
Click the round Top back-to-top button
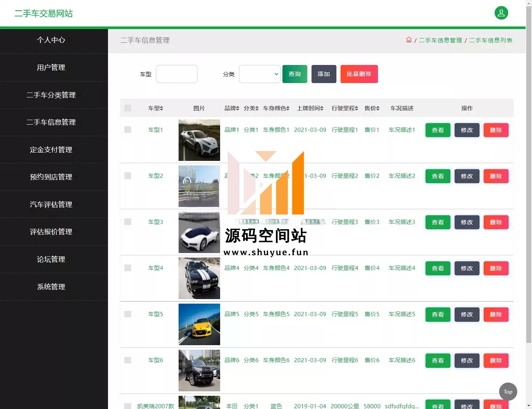(508, 392)
